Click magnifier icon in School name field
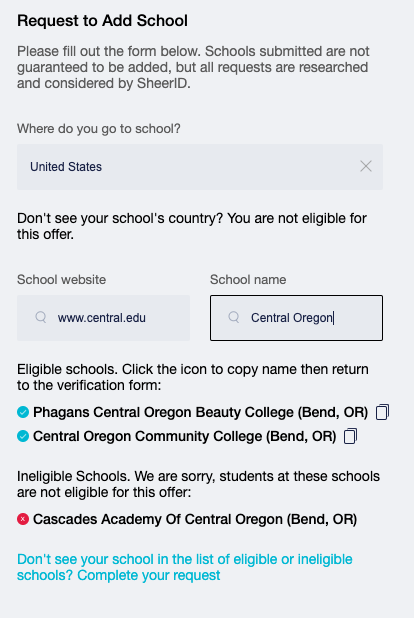Image resolution: width=414 pixels, height=618 pixels. (234, 317)
